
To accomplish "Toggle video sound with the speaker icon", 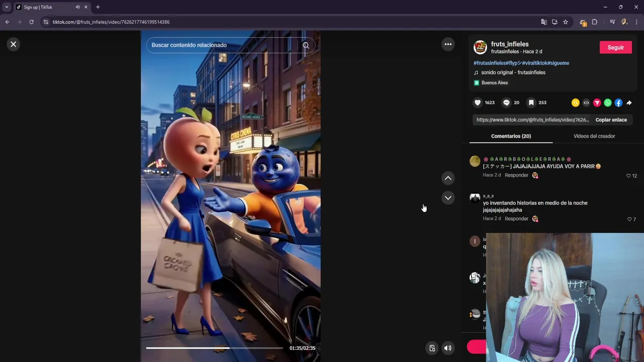I will 448,348.
